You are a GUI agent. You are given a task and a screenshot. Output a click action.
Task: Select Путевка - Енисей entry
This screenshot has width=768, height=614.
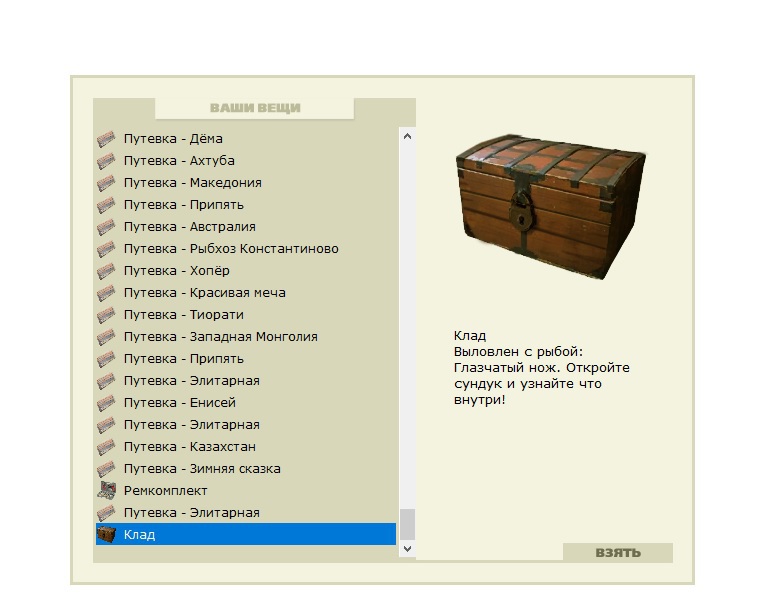coord(246,403)
